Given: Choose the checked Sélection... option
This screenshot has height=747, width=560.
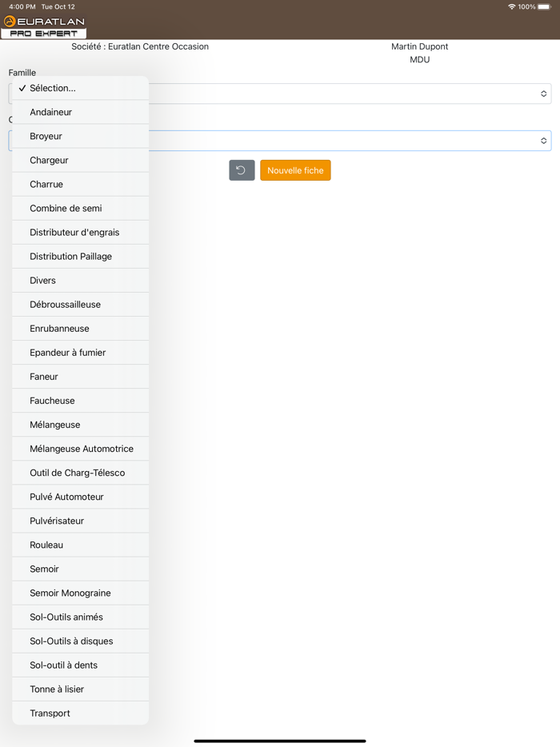Looking at the screenshot, I should 80,88.
